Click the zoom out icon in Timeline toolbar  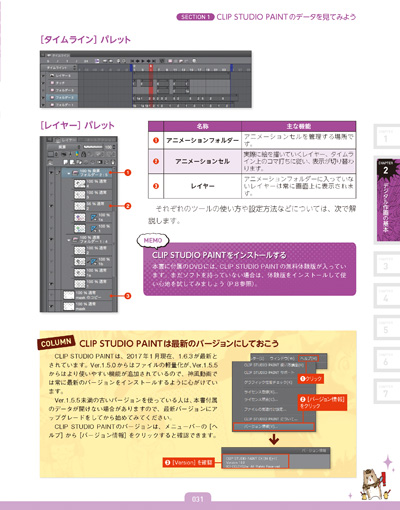click(x=118, y=61)
